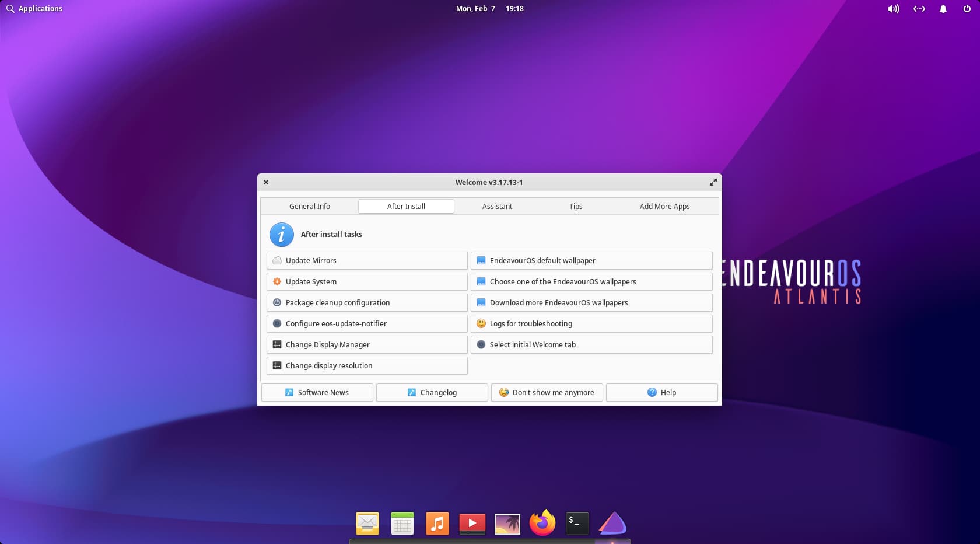Click Change display resolution
Image resolution: width=980 pixels, height=544 pixels.
pyautogui.click(x=367, y=366)
